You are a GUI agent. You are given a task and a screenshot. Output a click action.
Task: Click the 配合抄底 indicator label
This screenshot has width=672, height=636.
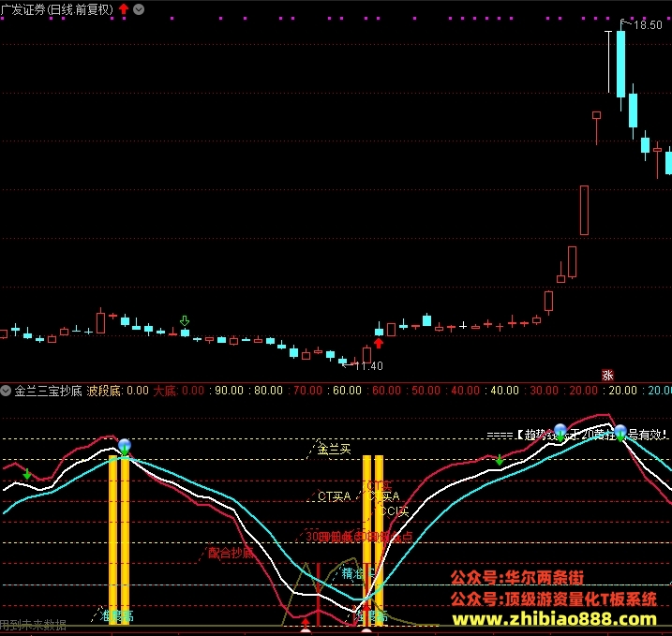point(231,553)
